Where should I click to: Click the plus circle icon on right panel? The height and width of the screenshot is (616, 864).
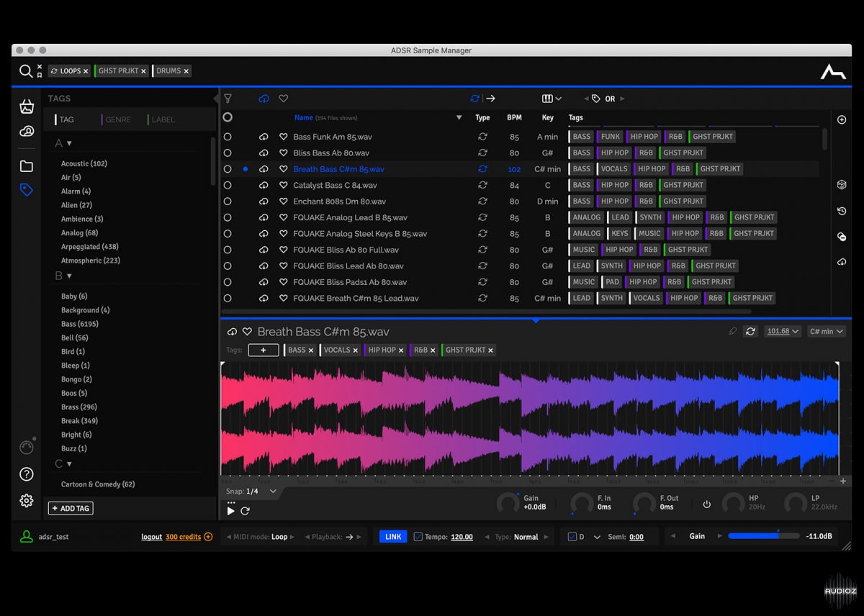pos(842,119)
